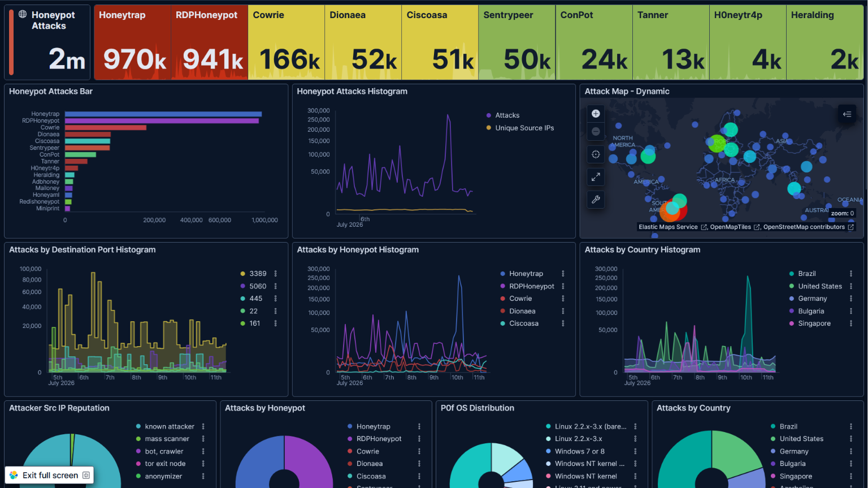
Task: Toggle port 3389 series label in legend
Action: click(258, 274)
